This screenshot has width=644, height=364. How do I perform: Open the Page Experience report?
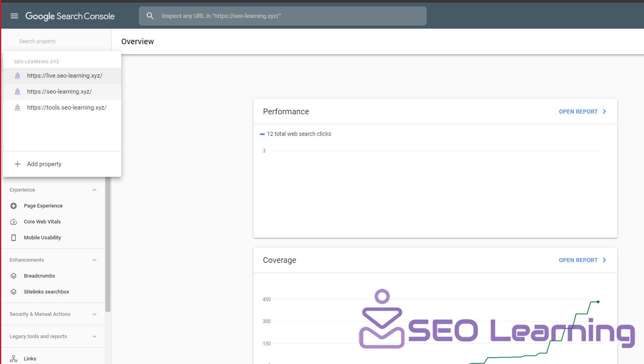(43, 206)
